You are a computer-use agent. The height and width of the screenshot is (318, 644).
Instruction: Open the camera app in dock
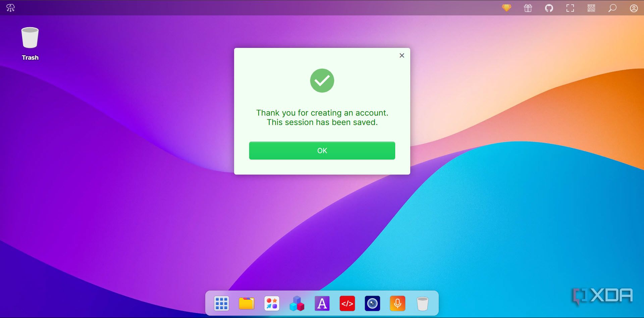click(x=372, y=304)
